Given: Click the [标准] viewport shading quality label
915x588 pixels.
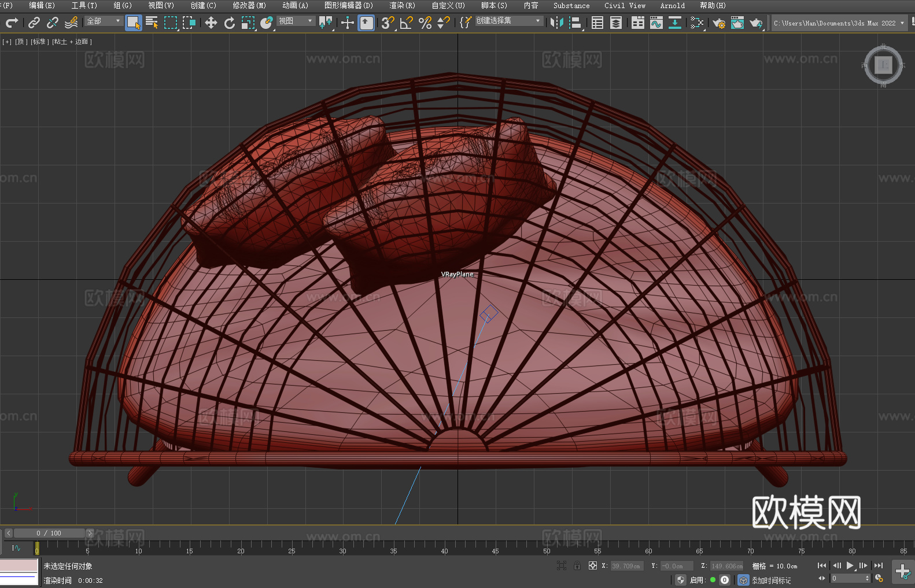Looking at the screenshot, I should [x=39, y=42].
